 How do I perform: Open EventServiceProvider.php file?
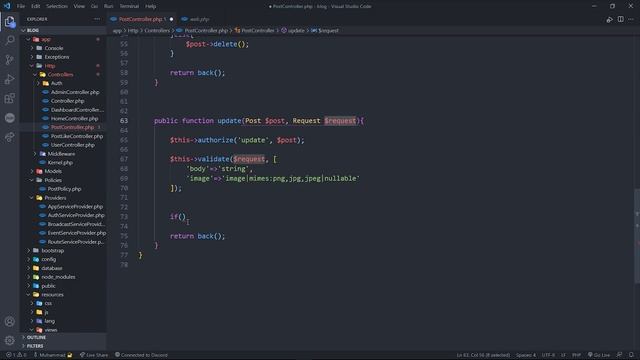(63, 233)
